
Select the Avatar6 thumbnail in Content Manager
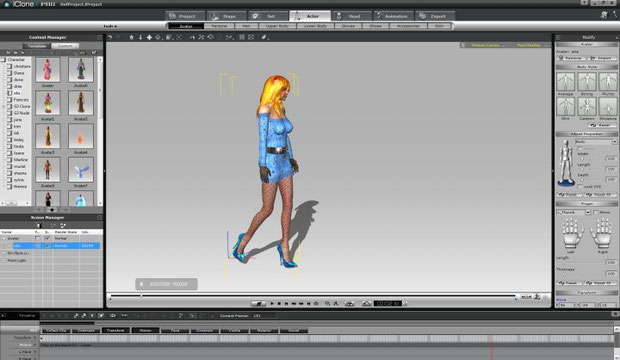point(81,70)
